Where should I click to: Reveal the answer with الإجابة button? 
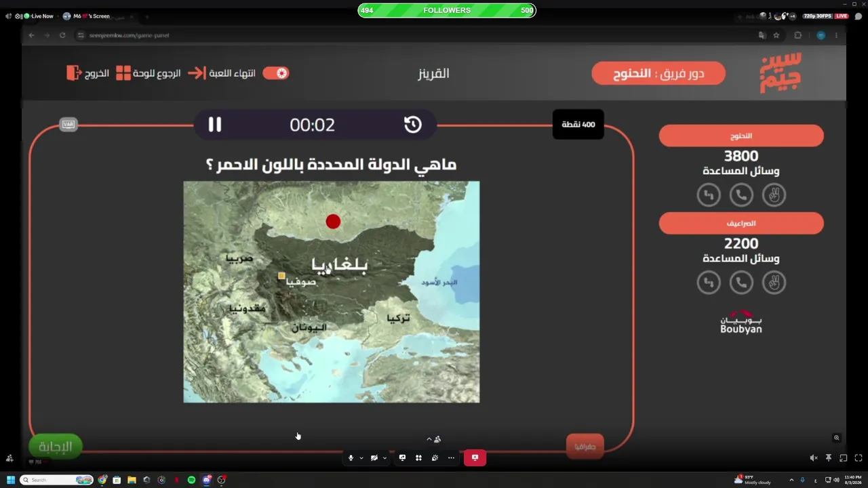[56, 447]
